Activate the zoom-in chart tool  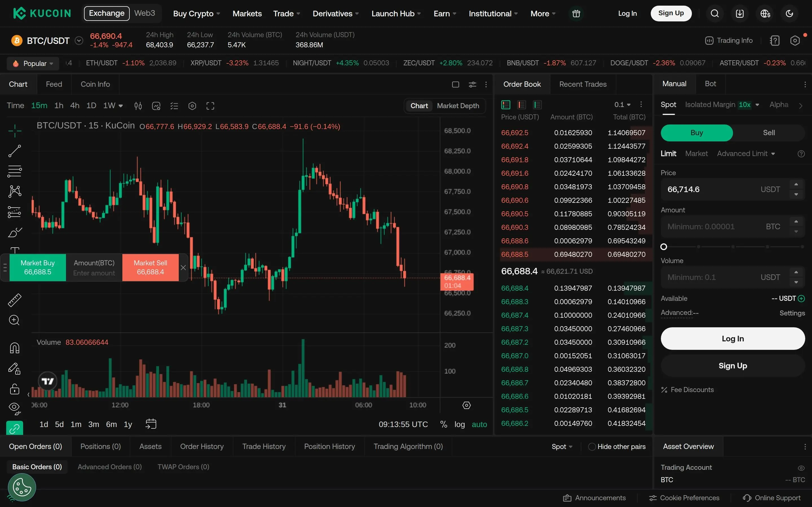pos(14,320)
